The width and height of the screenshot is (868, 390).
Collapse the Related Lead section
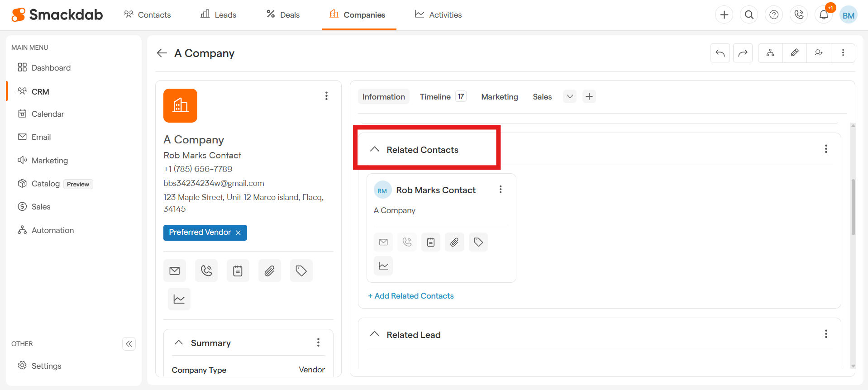pos(374,334)
